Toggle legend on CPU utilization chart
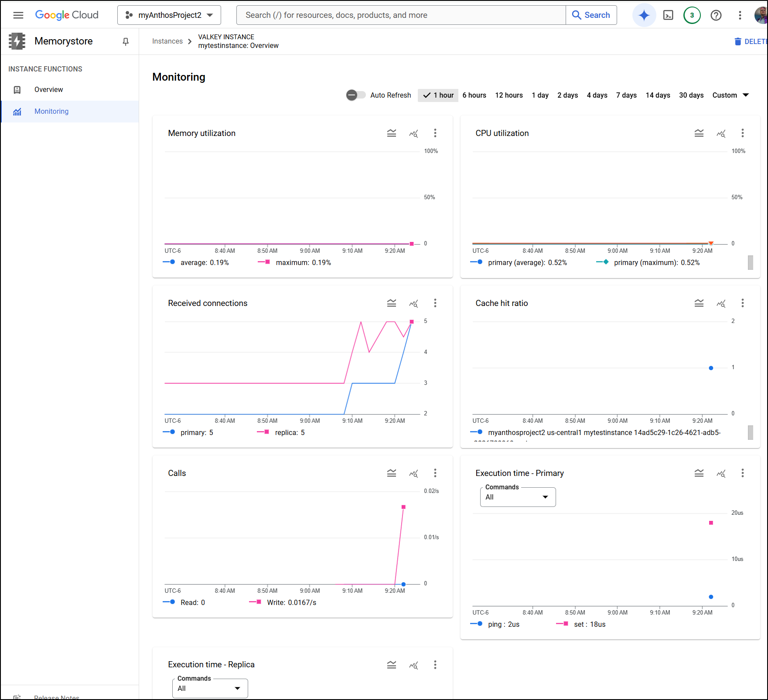 pos(699,133)
